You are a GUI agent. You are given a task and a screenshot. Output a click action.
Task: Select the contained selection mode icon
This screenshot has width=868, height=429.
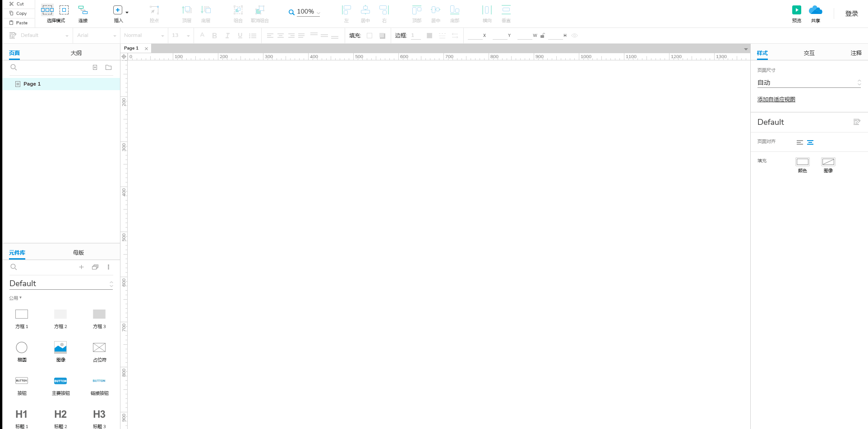64,9
